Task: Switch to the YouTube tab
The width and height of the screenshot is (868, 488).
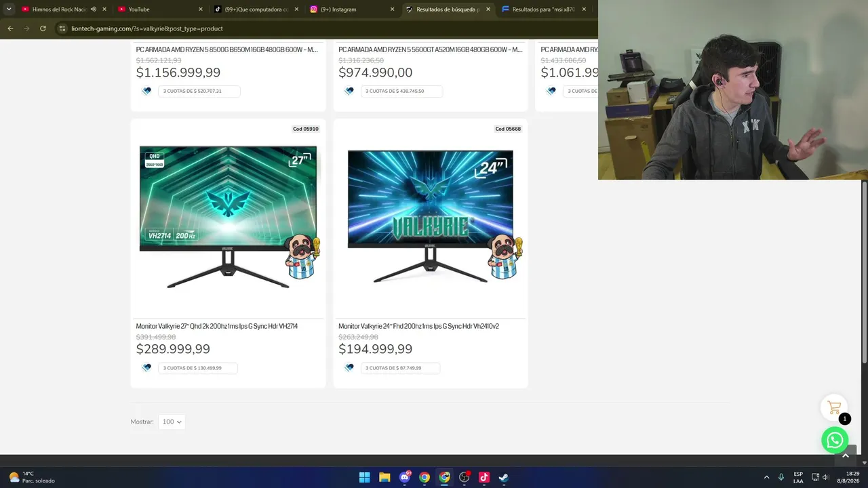Action: 160,9
